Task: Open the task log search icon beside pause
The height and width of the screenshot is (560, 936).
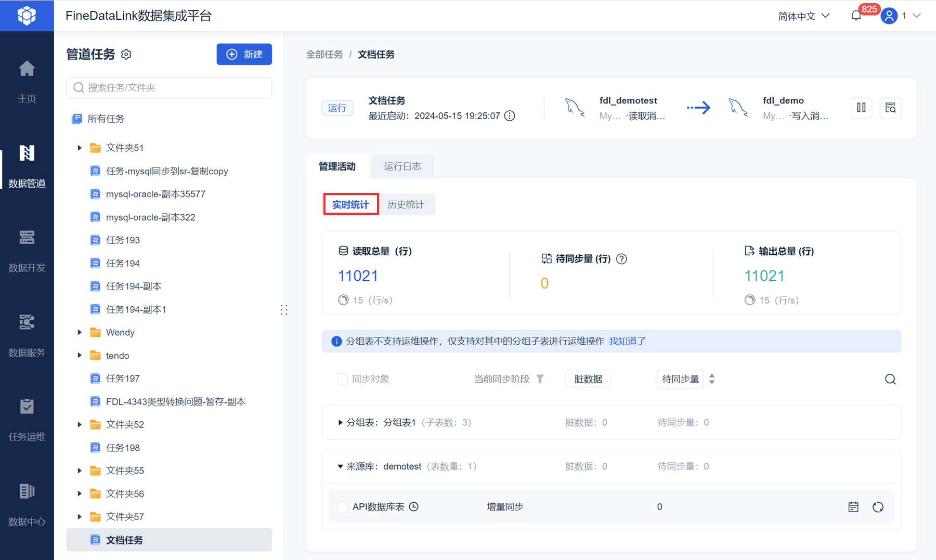Action: tap(890, 108)
